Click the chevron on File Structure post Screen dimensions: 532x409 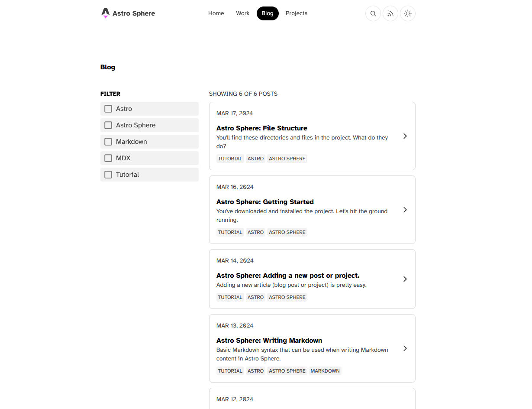405,136
